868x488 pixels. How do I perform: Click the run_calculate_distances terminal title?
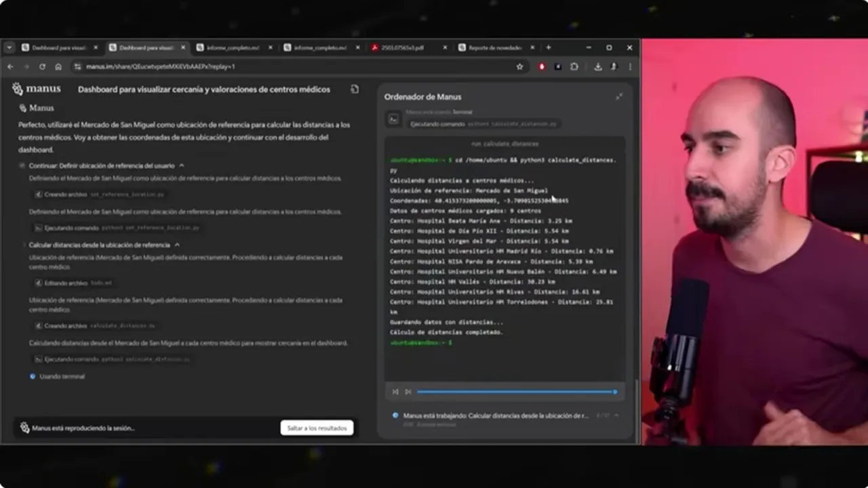click(x=505, y=144)
